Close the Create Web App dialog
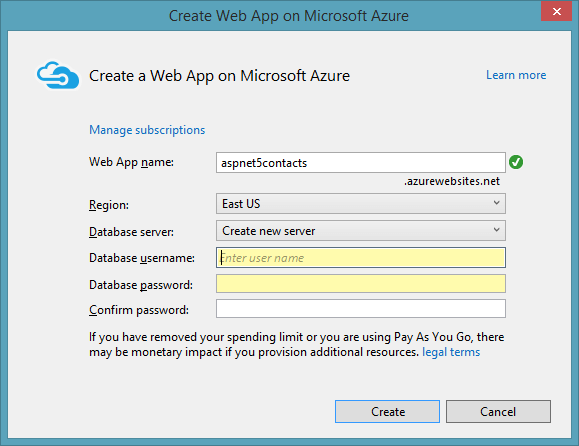The image size is (579, 446). (x=556, y=11)
